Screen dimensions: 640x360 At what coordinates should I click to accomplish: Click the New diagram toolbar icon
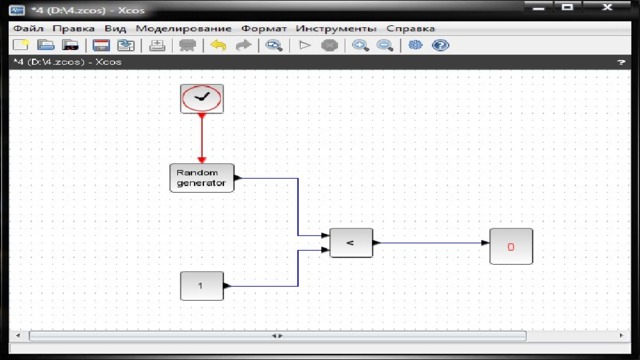[21, 45]
